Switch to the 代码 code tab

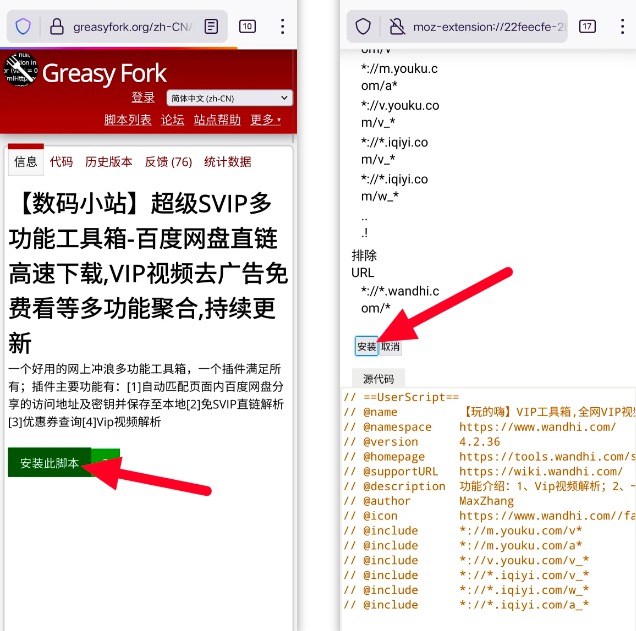(61, 162)
